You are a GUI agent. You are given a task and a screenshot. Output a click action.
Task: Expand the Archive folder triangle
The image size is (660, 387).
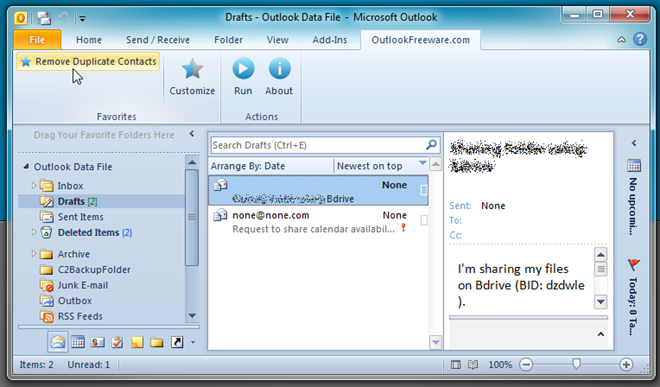pyautogui.click(x=34, y=253)
